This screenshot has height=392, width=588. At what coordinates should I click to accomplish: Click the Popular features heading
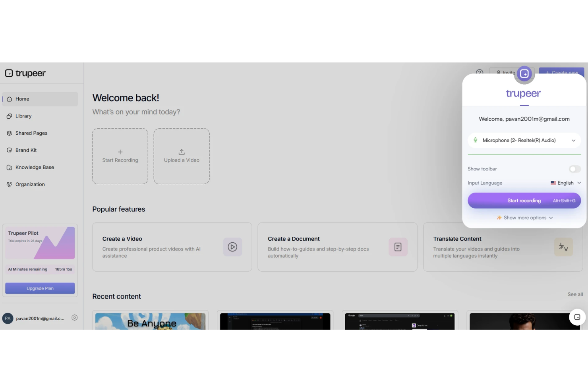(x=119, y=209)
